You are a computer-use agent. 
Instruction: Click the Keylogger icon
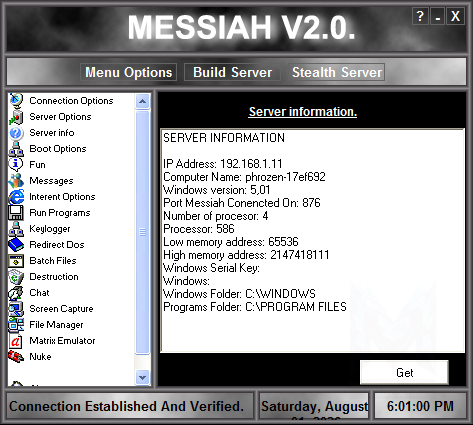(x=16, y=229)
